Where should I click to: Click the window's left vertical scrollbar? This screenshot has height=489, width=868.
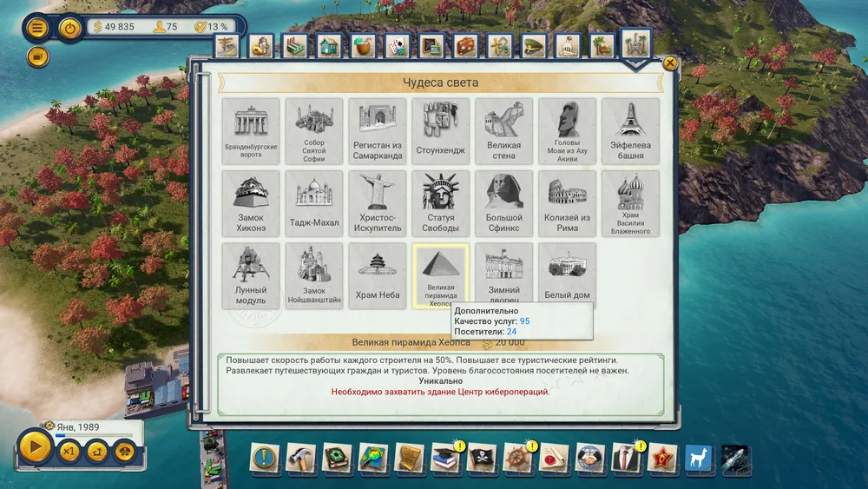point(202,241)
